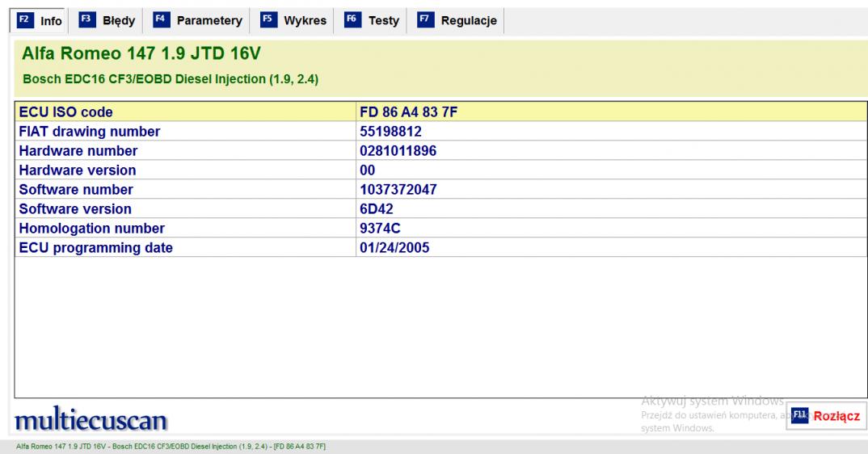Select hardware number 0281011896

[398, 150]
